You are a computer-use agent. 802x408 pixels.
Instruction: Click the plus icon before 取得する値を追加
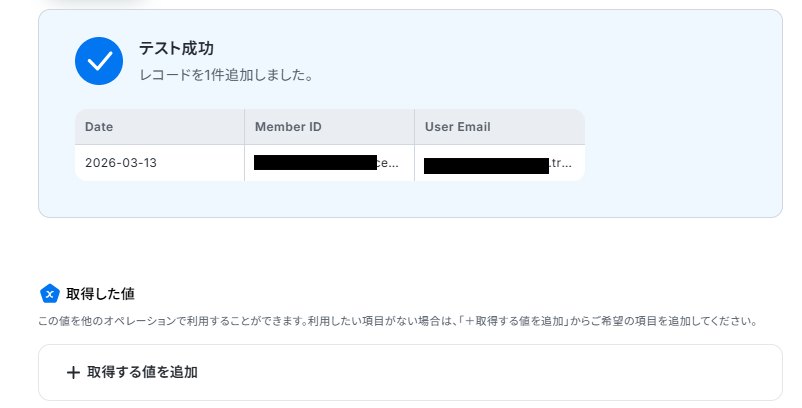[x=72, y=372]
